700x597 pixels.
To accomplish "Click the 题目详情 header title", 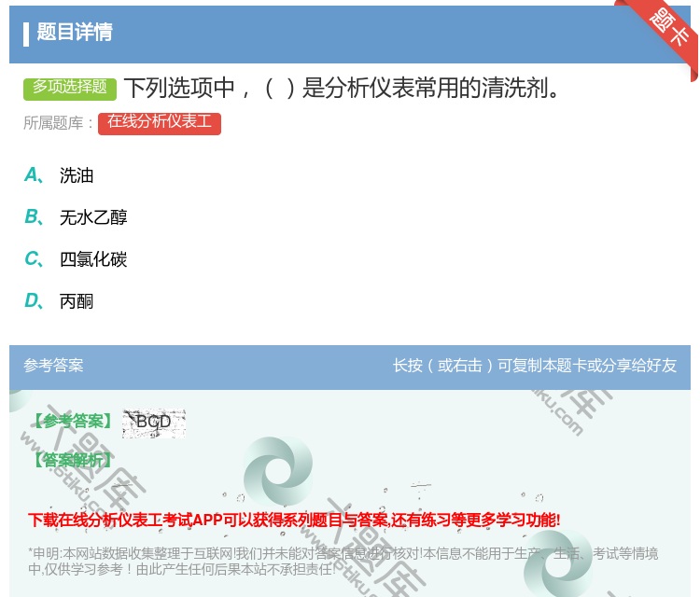I will [x=75, y=32].
